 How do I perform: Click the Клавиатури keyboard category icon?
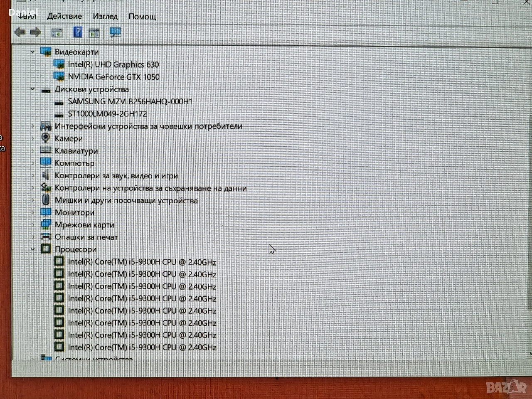coord(46,150)
